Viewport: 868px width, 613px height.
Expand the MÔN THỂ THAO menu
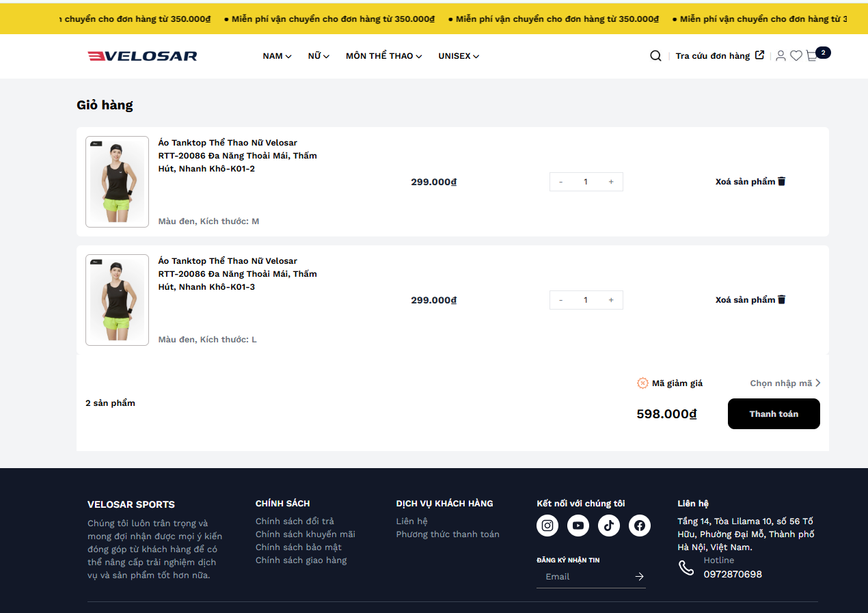pyautogui.click(x=384, y=56)
